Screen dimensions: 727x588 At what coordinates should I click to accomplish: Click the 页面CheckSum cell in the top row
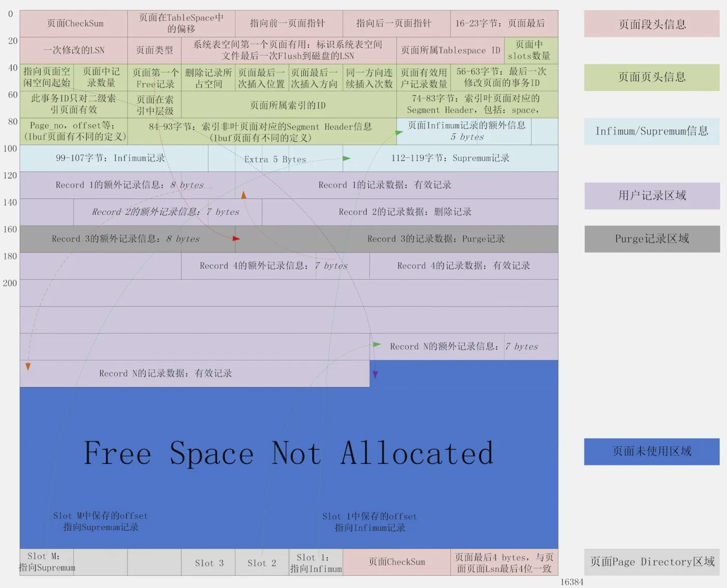point(74,23)
